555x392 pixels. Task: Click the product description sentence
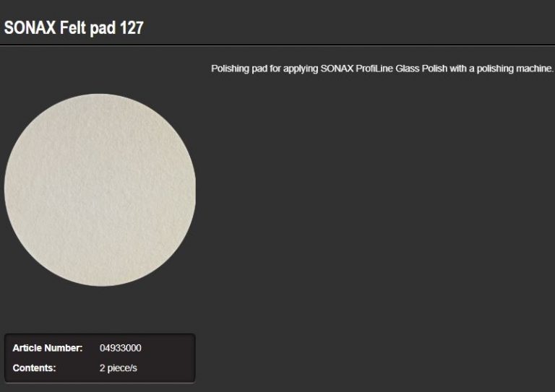382,69
